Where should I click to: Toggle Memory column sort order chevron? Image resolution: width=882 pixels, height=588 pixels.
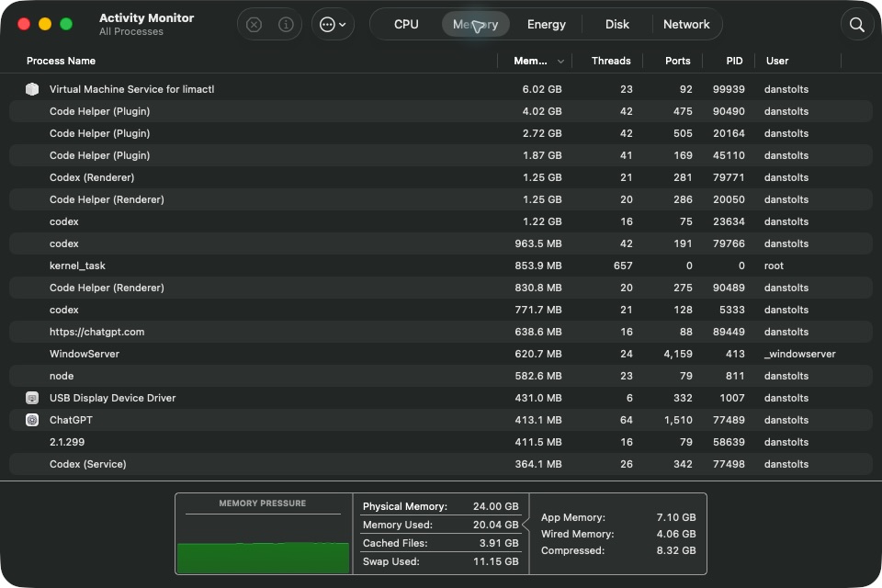pyautogui.click(x=560, y=62)
